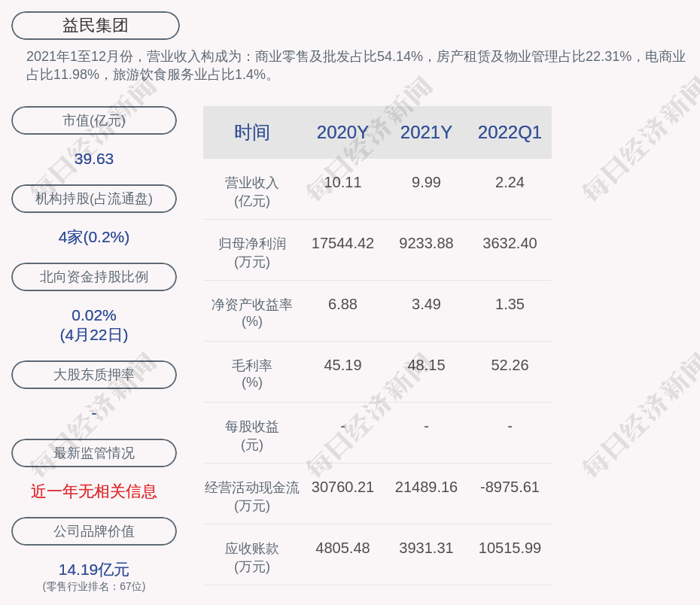This screenshot has width=700, height=605.
Task: Click the 1.35 ROE cell
Action: 510,304
